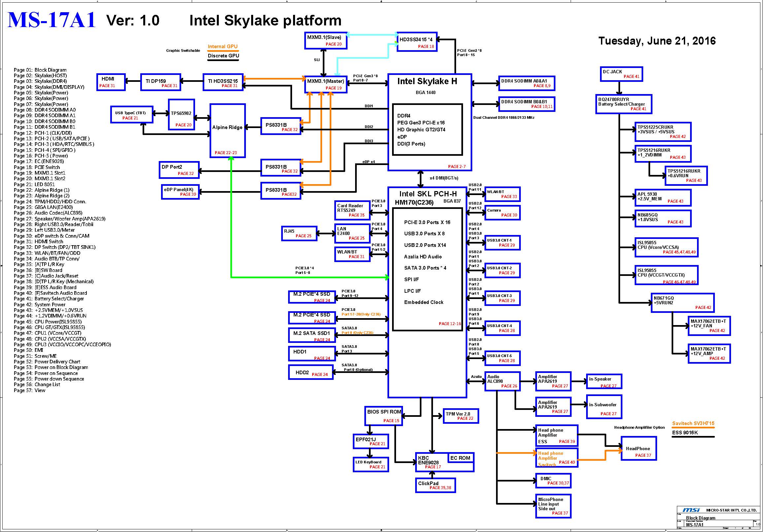
Task: Click the "DP Port2" block label
Action: tap(172, 167)
